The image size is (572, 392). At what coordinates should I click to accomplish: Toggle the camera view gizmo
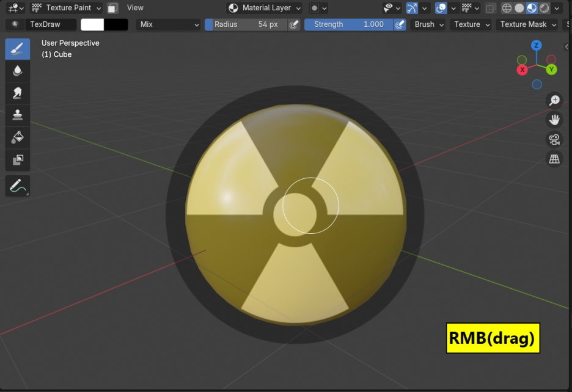tap(554, 139)
